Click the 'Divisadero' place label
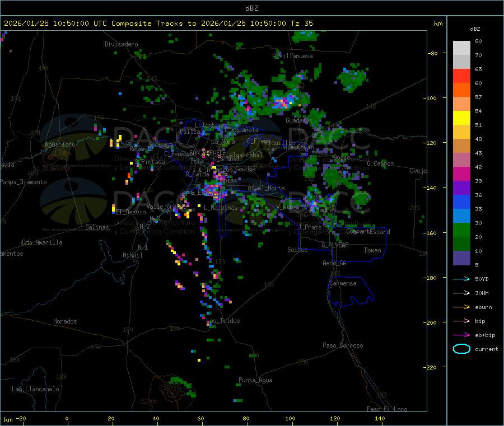Viewport: 504px width, 426px height. [x=121, y=44]
